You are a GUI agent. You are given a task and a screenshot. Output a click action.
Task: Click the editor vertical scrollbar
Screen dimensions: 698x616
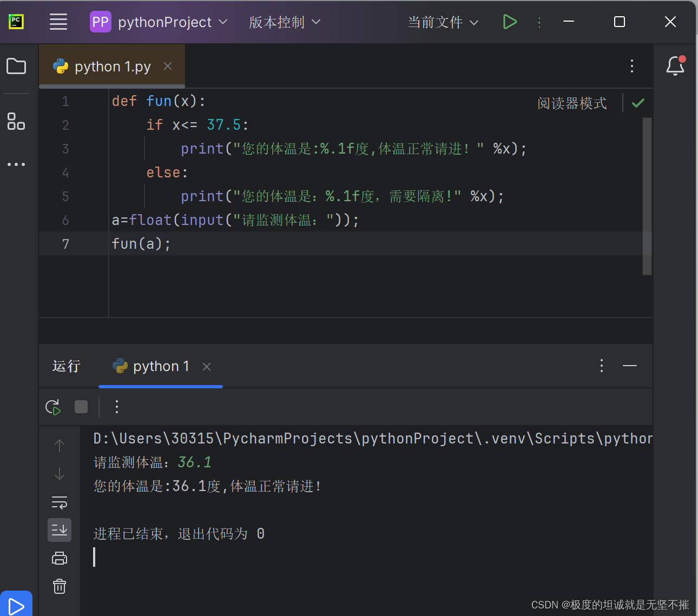[647, 196]
